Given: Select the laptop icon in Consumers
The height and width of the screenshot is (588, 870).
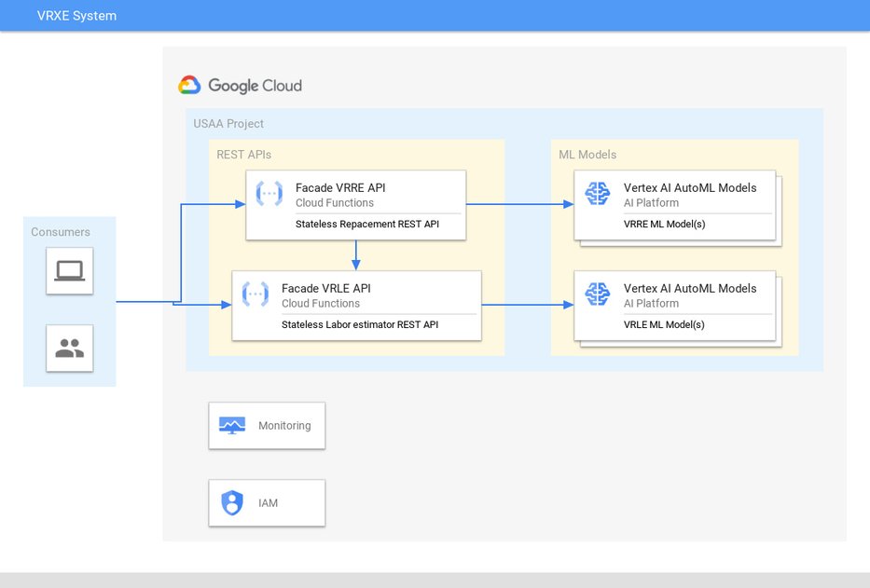Looking at the screenshot, I should coord(70,270).
